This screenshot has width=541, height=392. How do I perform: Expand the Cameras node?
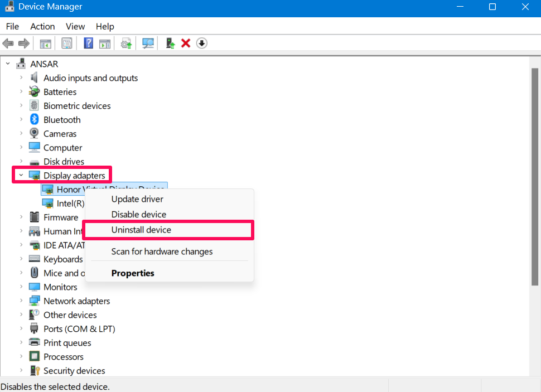[21, 133]
